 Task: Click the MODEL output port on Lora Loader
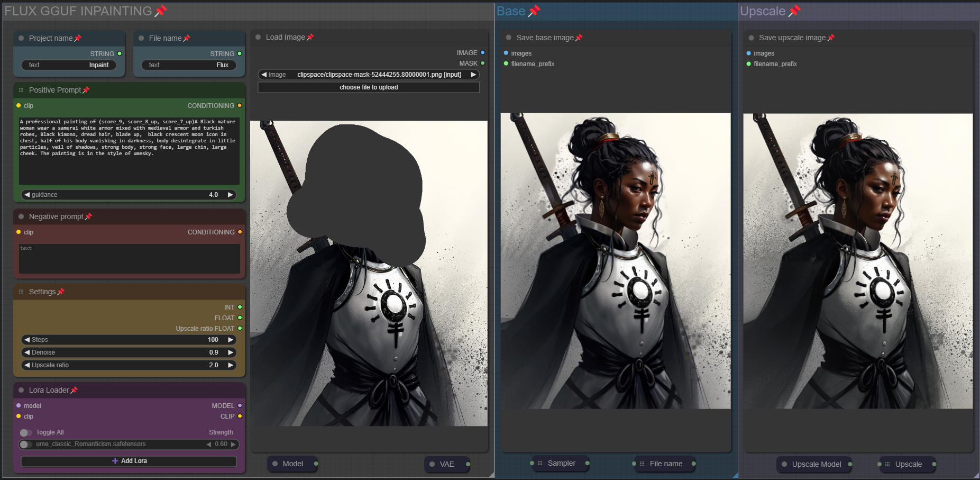point(240,406)
